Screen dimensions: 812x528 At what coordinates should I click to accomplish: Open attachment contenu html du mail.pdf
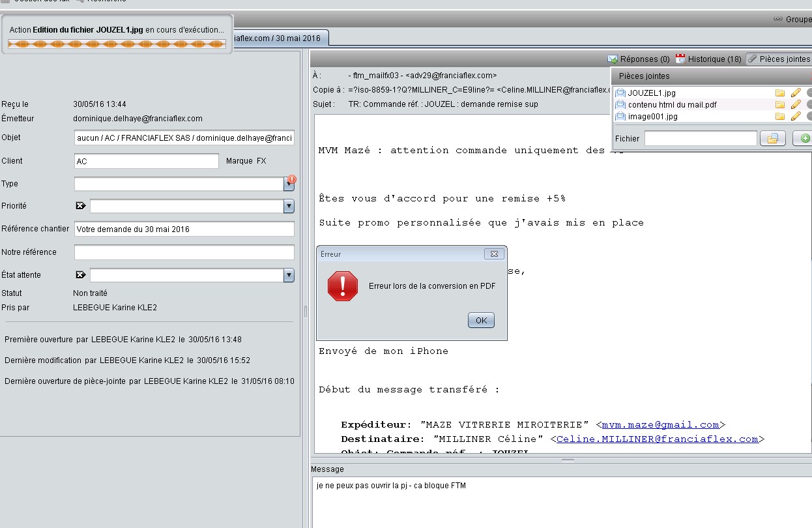click(x=673, y=104)
